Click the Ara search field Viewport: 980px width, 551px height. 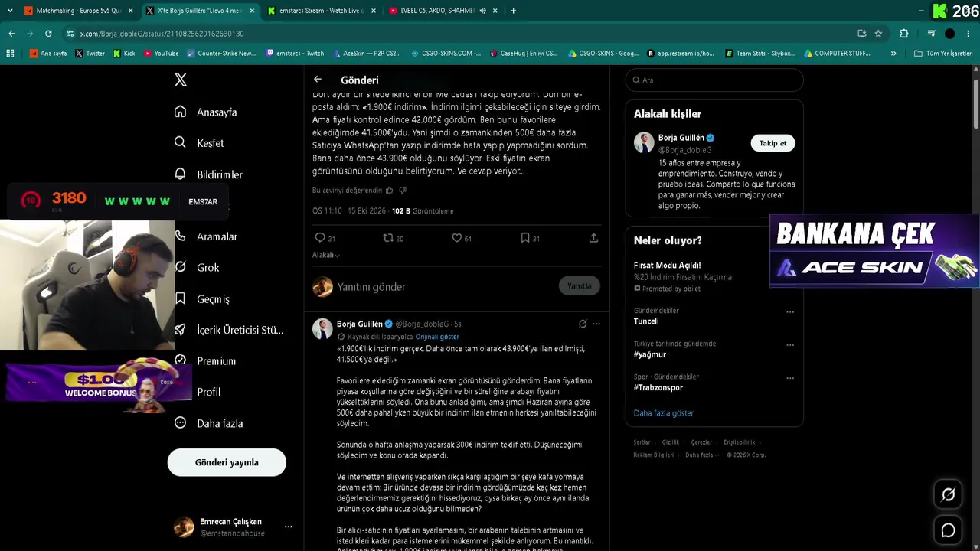coord(714,80)
